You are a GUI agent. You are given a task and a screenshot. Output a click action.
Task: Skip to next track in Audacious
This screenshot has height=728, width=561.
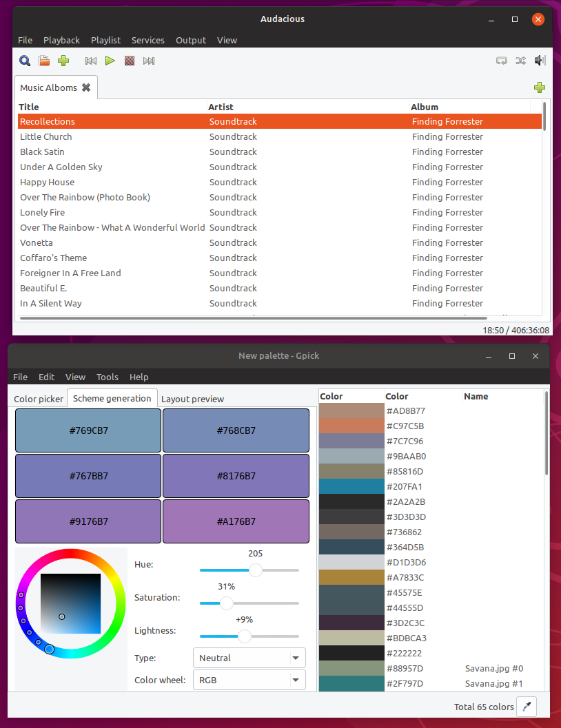tap(149, 61)
